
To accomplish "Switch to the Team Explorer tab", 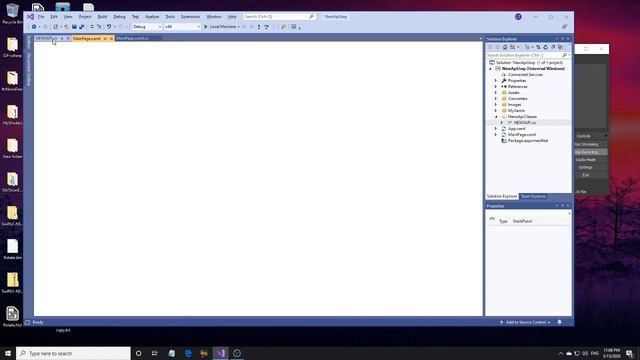I will (x=533, y=196).
